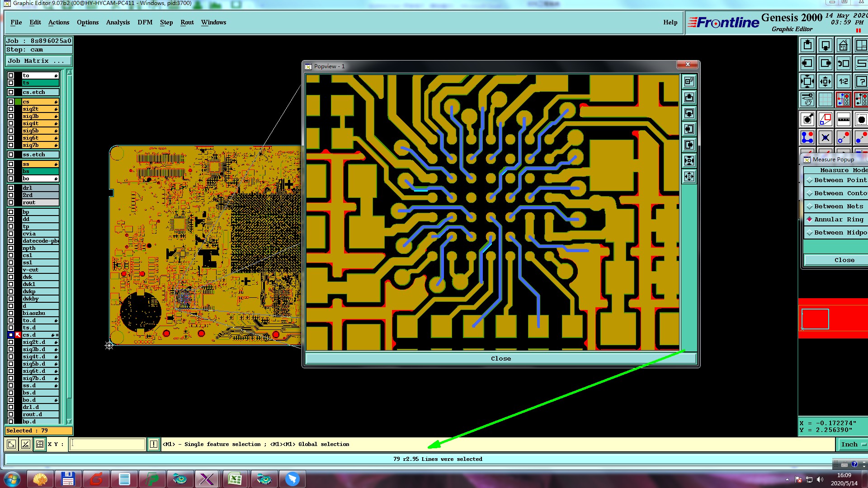Select the ruler measure tool icon
This screenshot has height=488, width=868.
click(x=843, y=120)
